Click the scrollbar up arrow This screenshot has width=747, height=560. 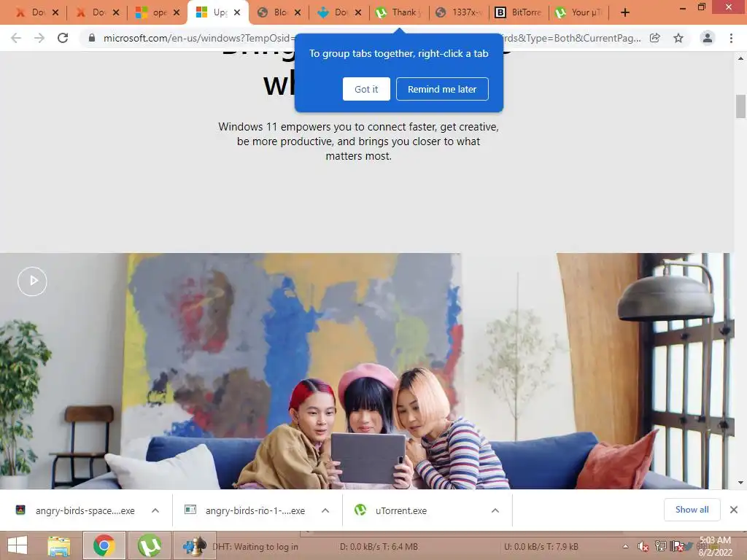coord(740,58)
